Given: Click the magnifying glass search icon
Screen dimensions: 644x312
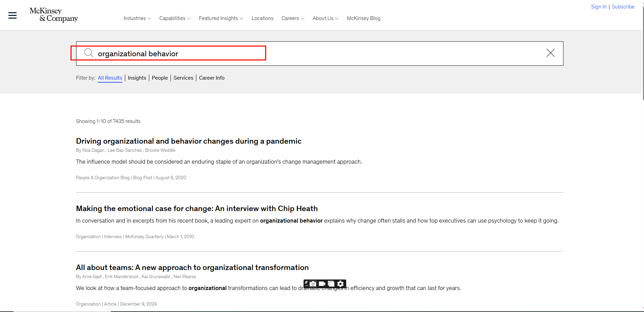Looking at the screenshot, I should [89, 53].
